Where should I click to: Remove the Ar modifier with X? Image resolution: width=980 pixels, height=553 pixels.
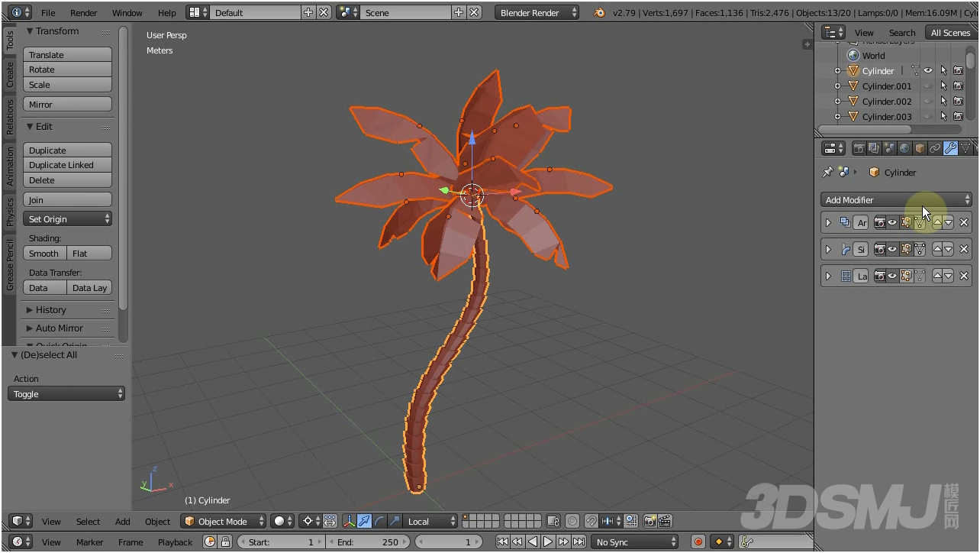tap(964, 222)
